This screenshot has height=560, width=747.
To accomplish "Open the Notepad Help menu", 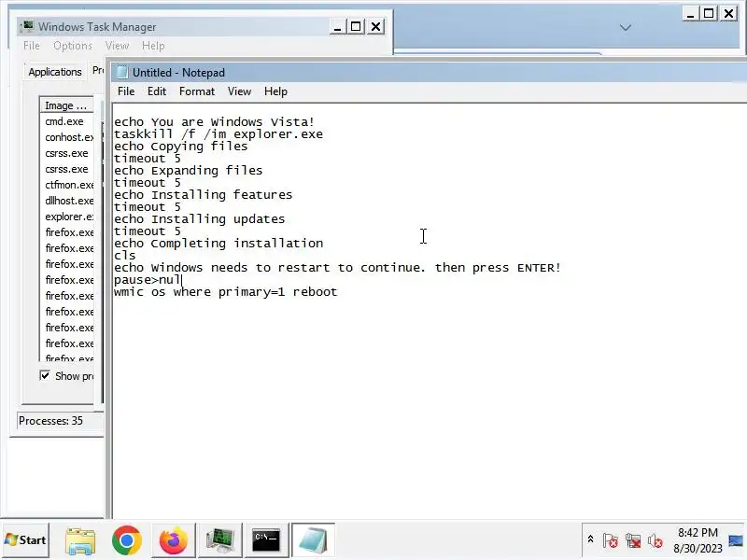I will click(275, 91).
